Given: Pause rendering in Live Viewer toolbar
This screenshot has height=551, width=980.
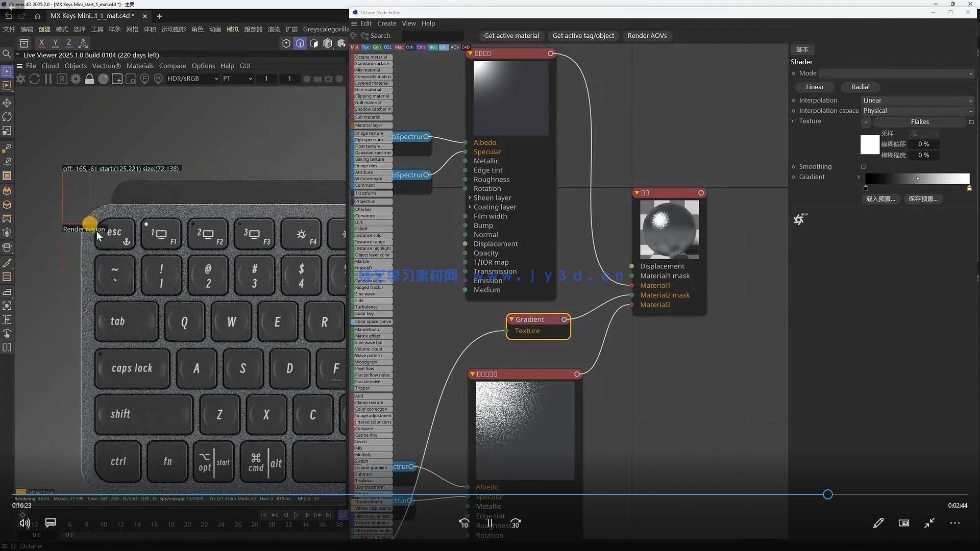Looking at the screenshot, I should (x=48, y=79).
